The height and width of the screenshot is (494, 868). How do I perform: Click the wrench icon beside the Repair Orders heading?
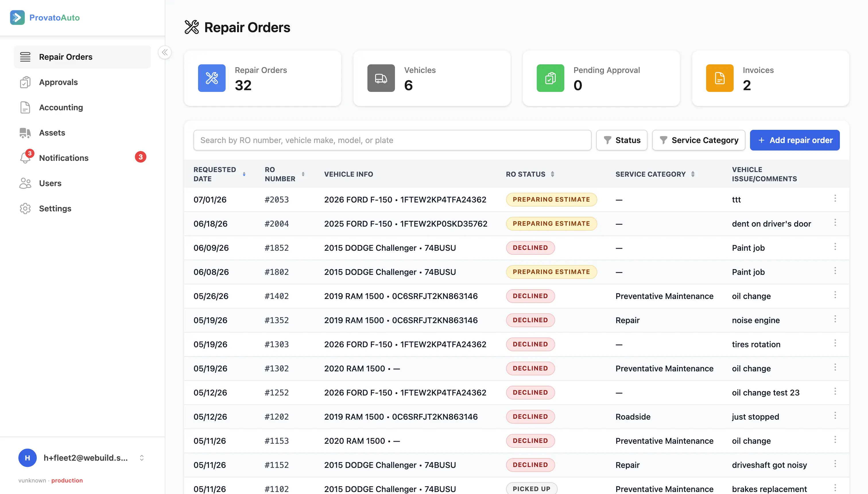pyautogui.click(x=191, y=27)
